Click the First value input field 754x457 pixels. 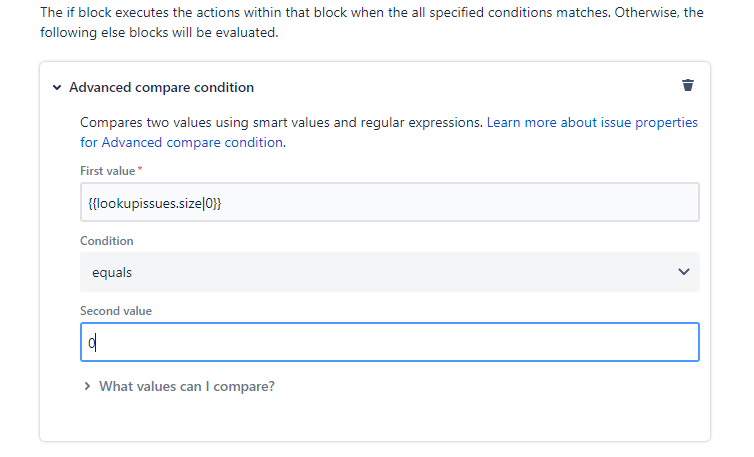pyautogui.click(x=390, y=202)
